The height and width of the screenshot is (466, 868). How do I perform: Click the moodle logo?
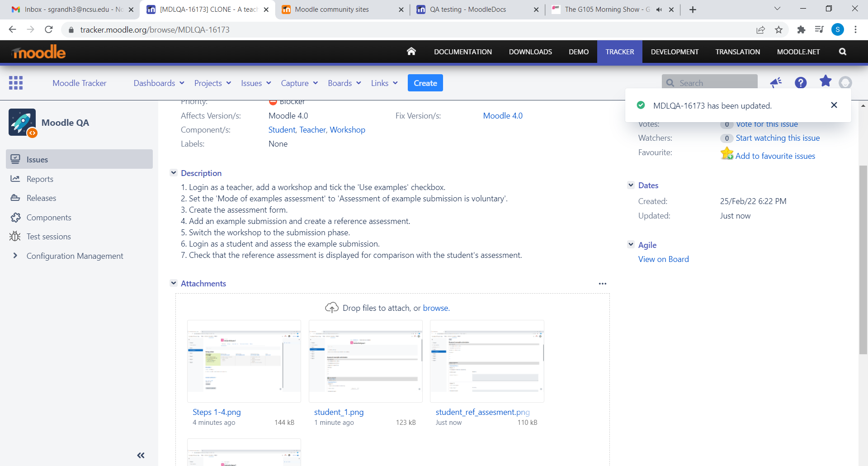[39, 52]
